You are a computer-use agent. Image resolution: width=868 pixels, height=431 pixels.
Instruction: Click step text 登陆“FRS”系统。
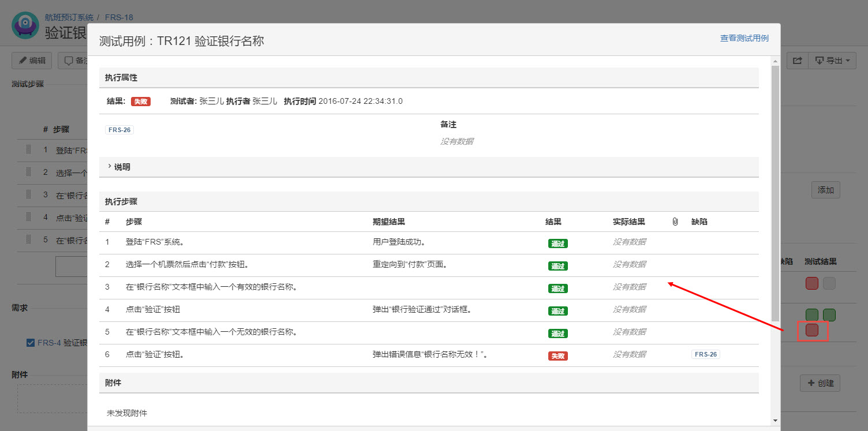(155, 242)
